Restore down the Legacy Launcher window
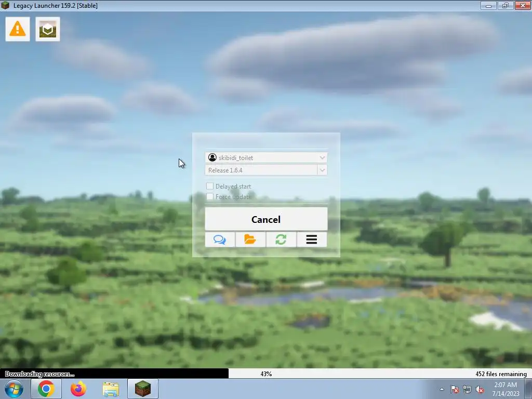Image resolution: width=532 pixels, height=399 pixels. [506, 5]
